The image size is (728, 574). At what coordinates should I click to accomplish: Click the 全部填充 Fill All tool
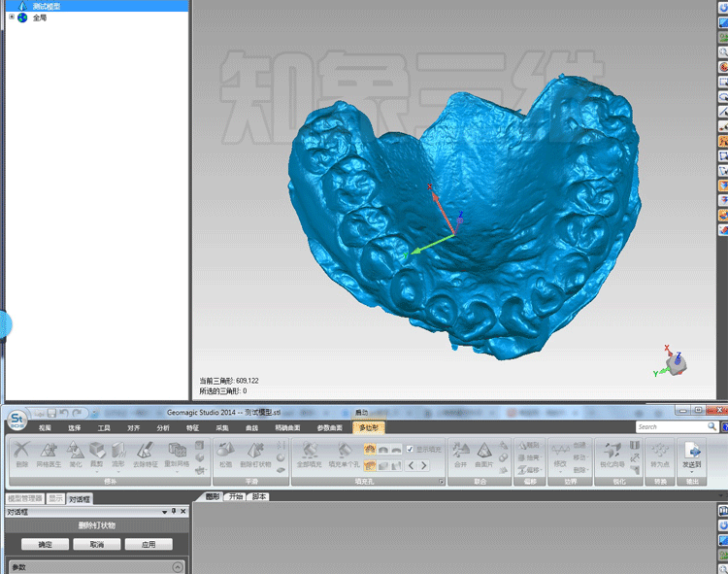coord(310,455)
